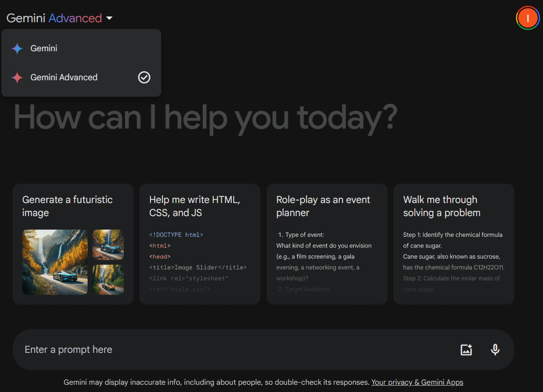Click the 'has the chemical formula C12H22O11' line
543x392 pixels.
[x=453, y=267]
